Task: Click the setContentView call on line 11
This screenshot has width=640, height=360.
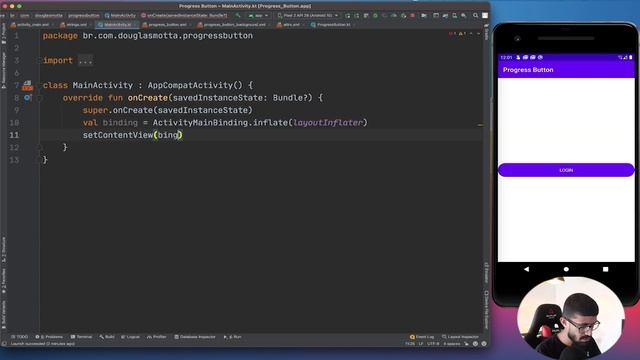Action: (118, 135)
